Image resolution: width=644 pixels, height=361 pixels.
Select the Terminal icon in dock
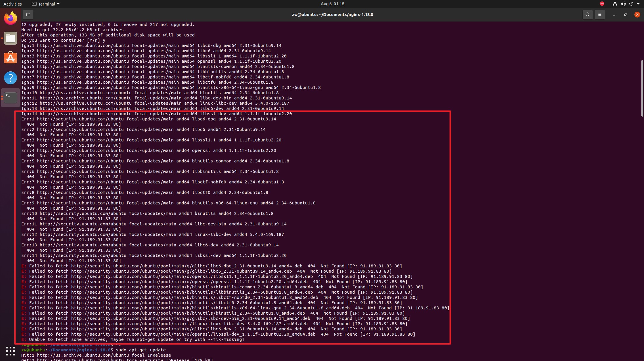[11, 97]
